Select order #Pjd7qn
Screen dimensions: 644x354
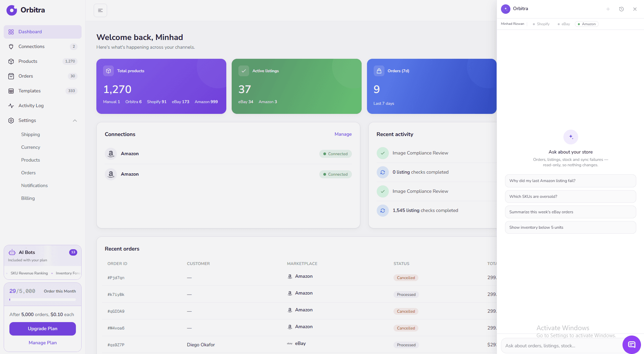coord(116,278)
